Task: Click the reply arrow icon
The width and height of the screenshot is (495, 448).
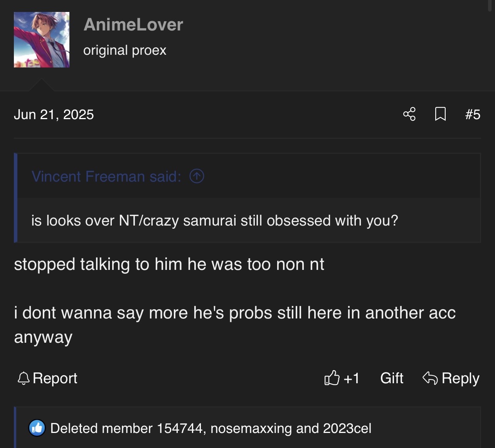Action: pyautogui.click(x=430, y=378)
